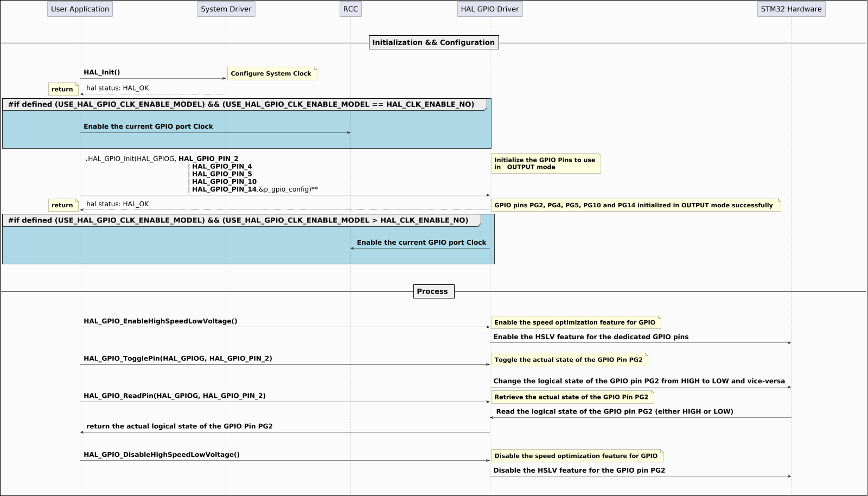Click the HAL_CLK_ENABLE_MODEL == HAL_CLK_ENABLE_NO condition header

click(244, 104)
